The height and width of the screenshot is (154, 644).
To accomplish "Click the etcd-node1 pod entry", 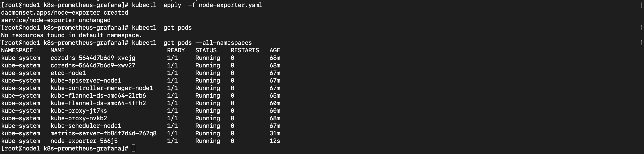I will pos(68,73).
